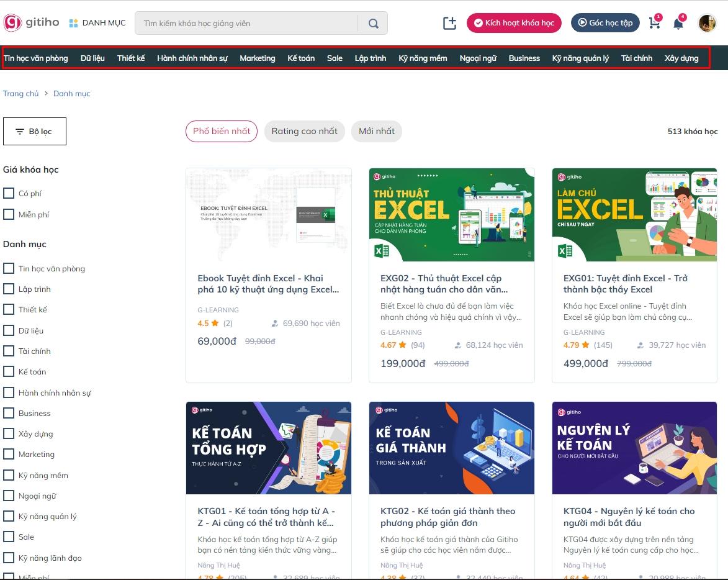Click the Bộ lọc filter icon
The width and height of the screenshot is (728, 580).
pos(20,132)
